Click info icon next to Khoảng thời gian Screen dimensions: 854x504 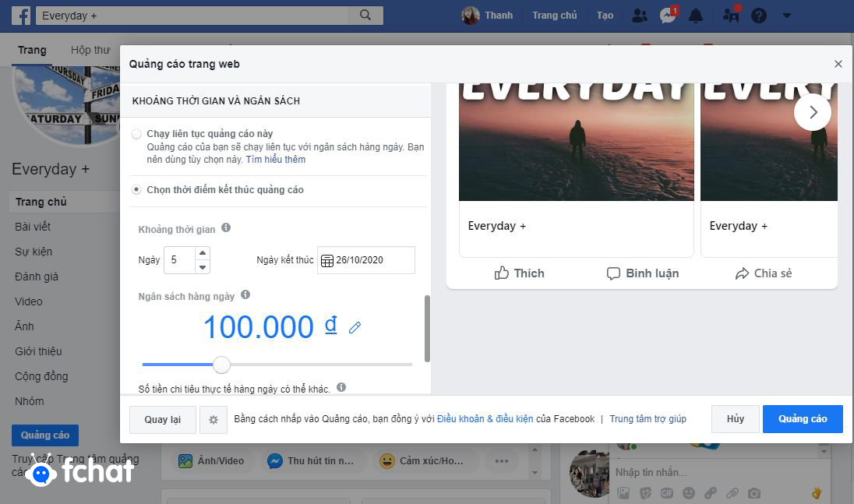[x=226, y=228]
